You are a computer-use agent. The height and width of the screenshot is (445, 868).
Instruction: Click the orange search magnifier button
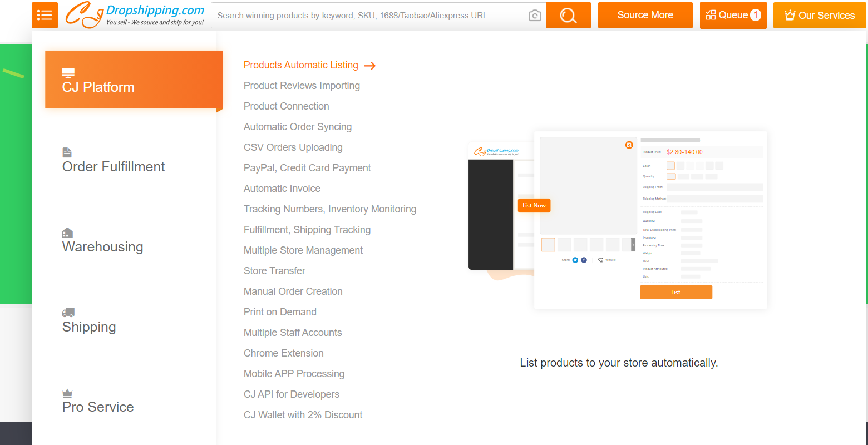point(568,15)
